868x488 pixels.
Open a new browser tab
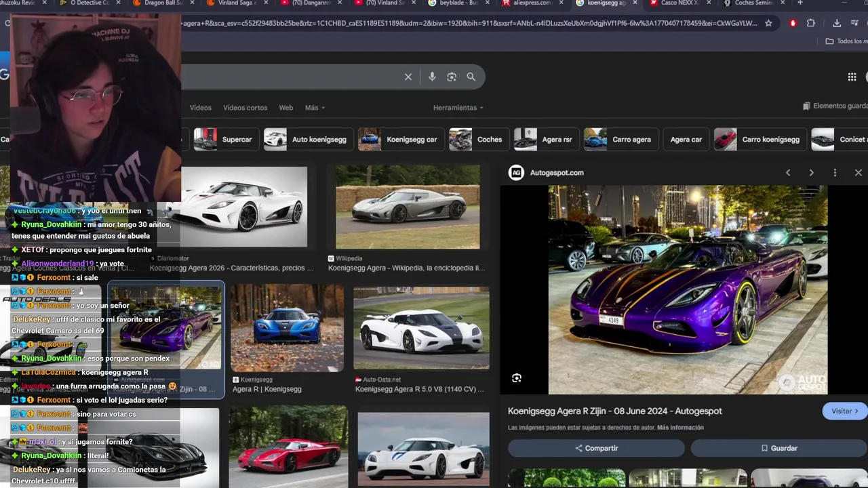click(800, 3)
